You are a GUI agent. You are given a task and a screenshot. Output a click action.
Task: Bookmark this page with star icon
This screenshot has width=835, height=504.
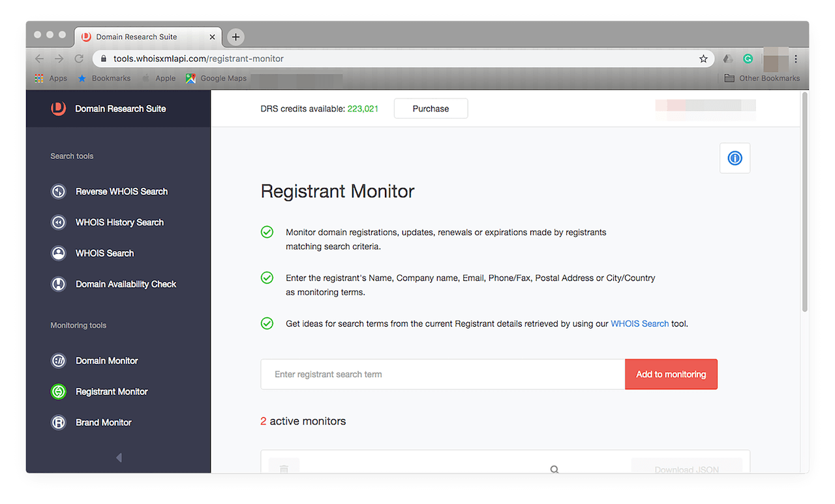[x=703, y=59]
